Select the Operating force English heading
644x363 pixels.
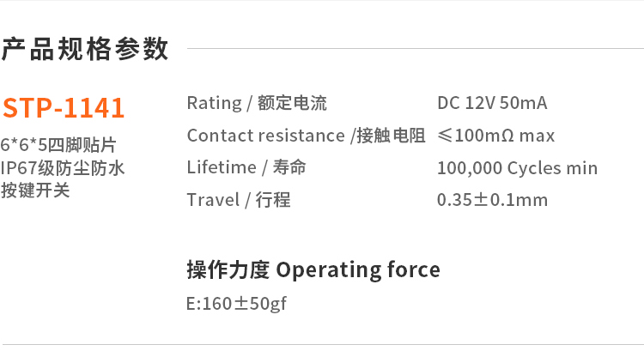358,269
